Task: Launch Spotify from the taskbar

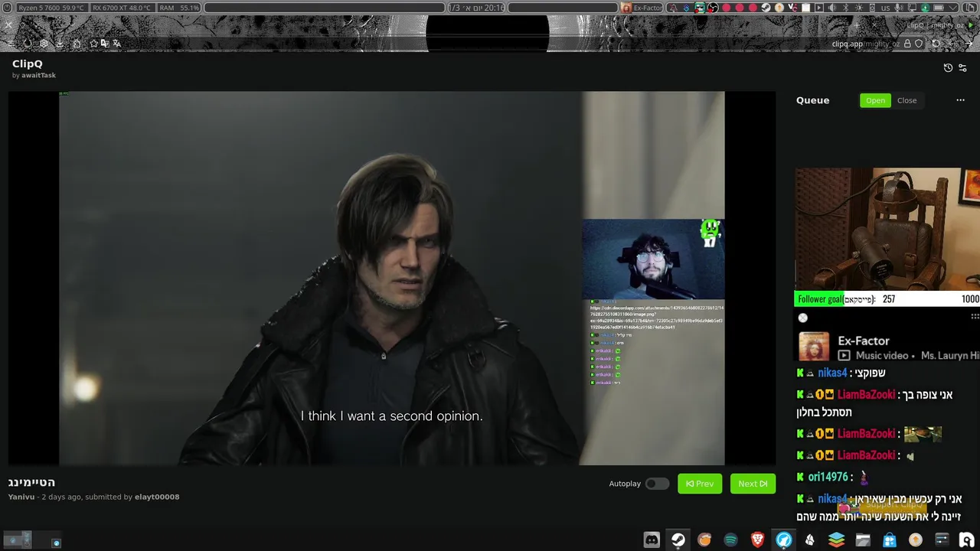Action: [730, 540]
